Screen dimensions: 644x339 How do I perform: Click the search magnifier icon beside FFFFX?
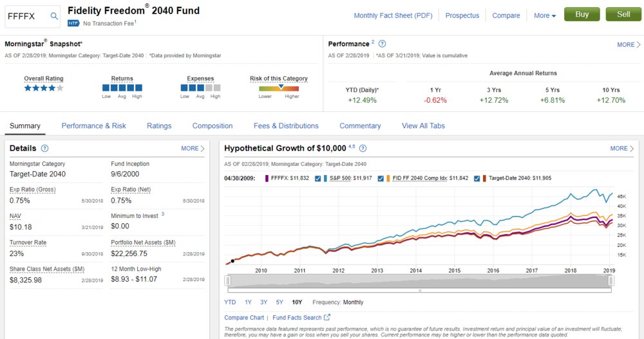coord(54,16)
